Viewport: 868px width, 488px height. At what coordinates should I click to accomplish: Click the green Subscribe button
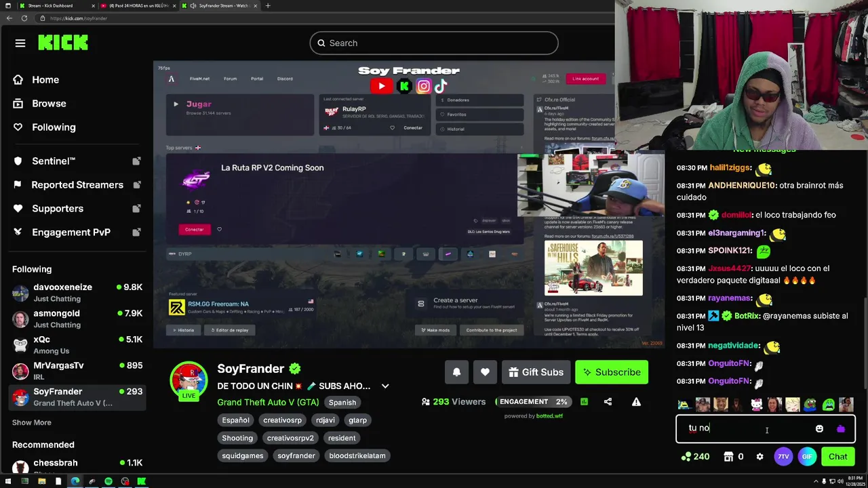612,372
